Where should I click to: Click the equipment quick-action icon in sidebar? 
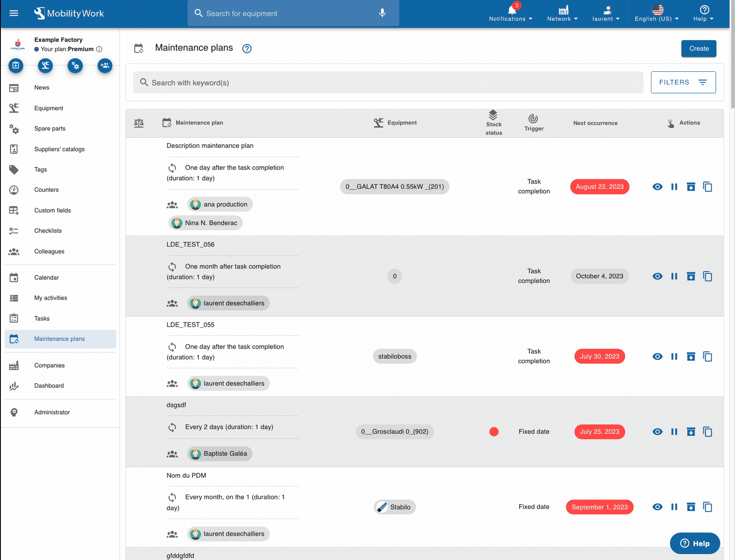[45, 65]
